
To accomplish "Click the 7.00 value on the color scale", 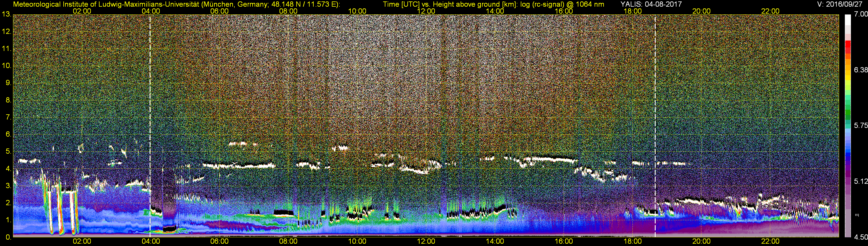I will click(x=861, y=14).
